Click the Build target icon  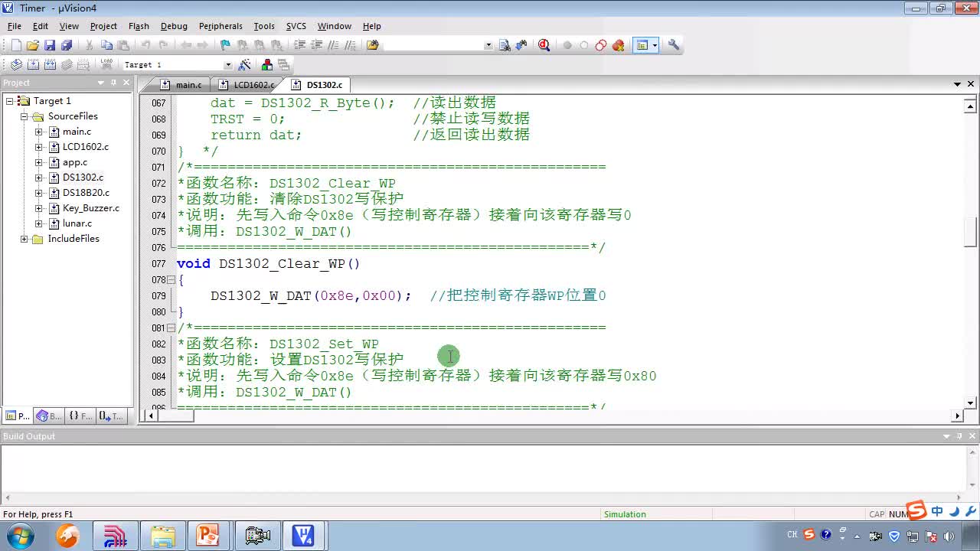tap(33, 64)
